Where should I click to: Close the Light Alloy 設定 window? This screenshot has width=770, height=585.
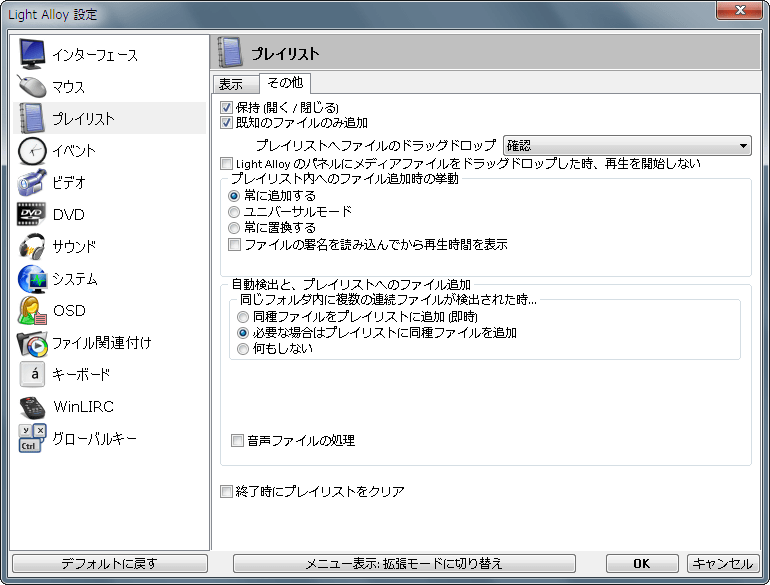click(741, 10)
